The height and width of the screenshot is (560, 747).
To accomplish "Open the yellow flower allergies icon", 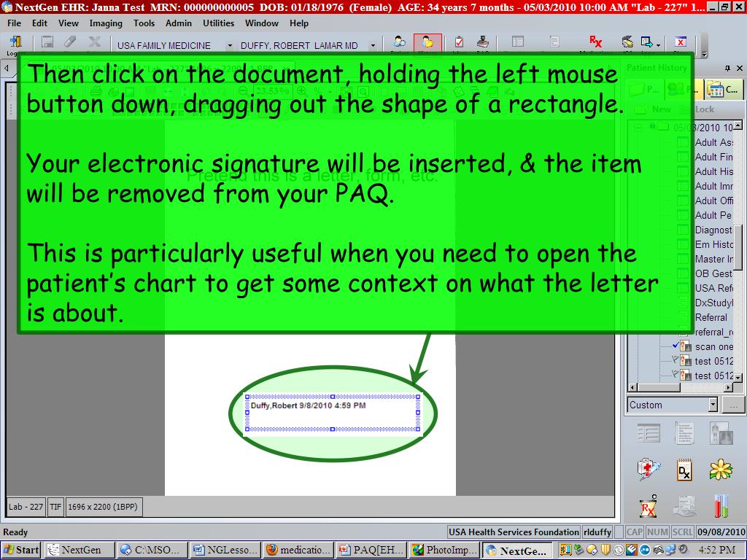I will (721, 470).
